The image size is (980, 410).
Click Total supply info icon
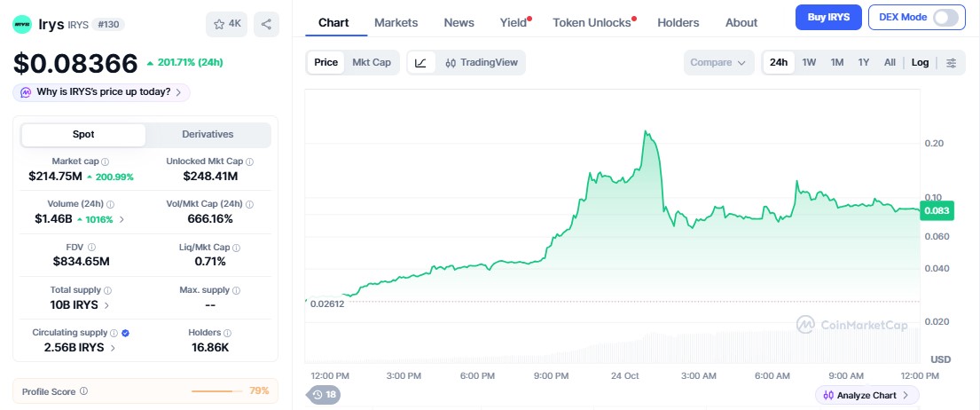tap(107, 290)
